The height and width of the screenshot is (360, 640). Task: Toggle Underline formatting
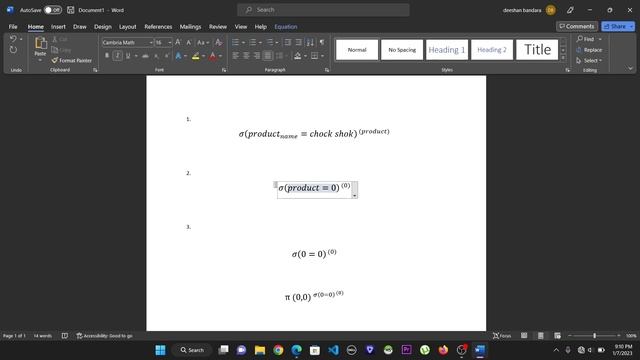coord(128,56)
